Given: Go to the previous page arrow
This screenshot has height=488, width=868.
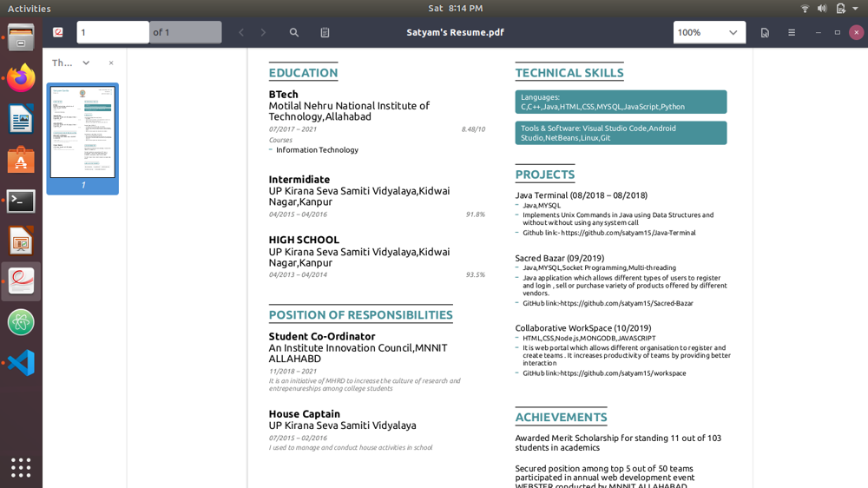Looking at the screenshot, I should coord(241,32).
